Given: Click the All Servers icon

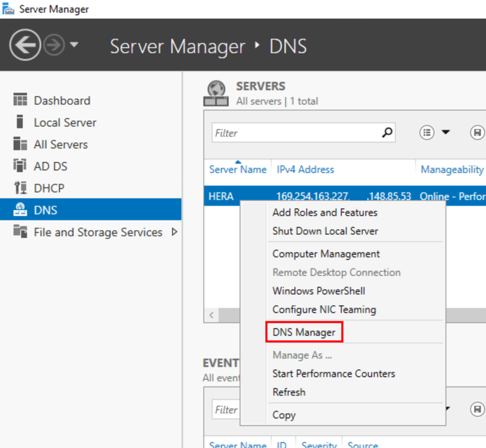Looking at the screenshot, I should [x=20, y=144].
